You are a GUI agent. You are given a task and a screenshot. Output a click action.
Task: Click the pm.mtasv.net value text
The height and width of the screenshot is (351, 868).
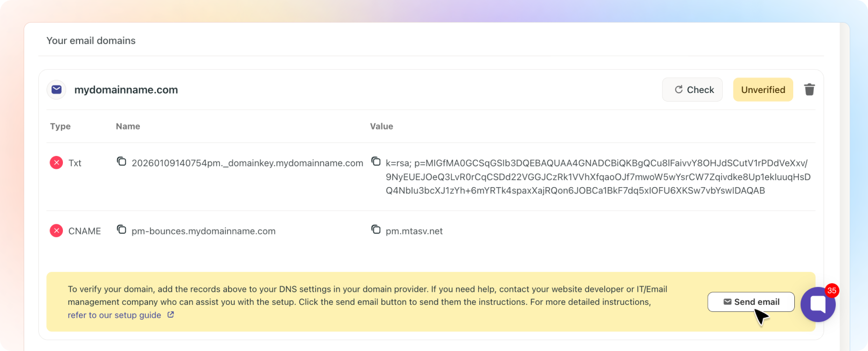tap(414, 231)
